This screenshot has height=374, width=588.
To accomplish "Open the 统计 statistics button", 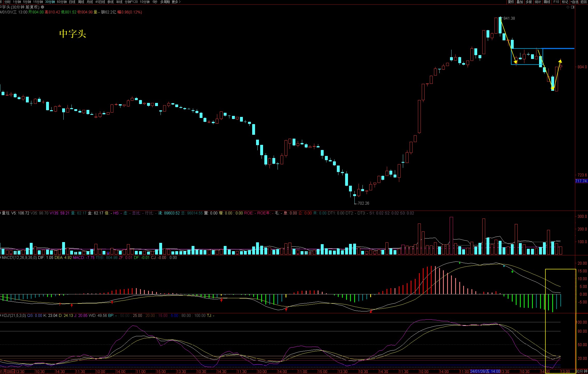I will pos(538,2).
